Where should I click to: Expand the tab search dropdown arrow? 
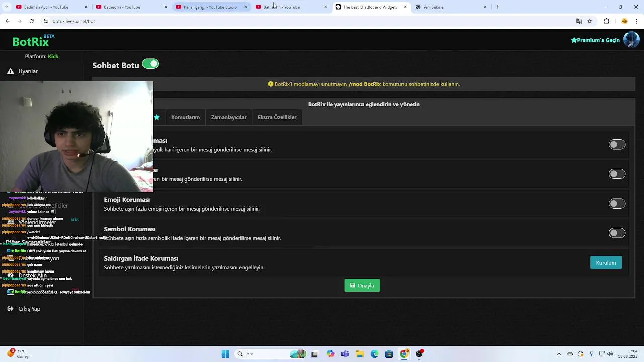click(7, 7)
